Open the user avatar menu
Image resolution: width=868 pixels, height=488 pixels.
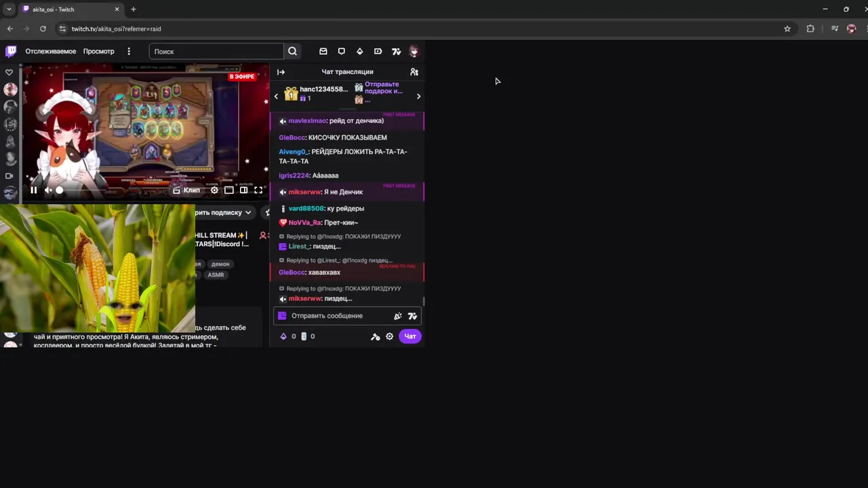414,52
